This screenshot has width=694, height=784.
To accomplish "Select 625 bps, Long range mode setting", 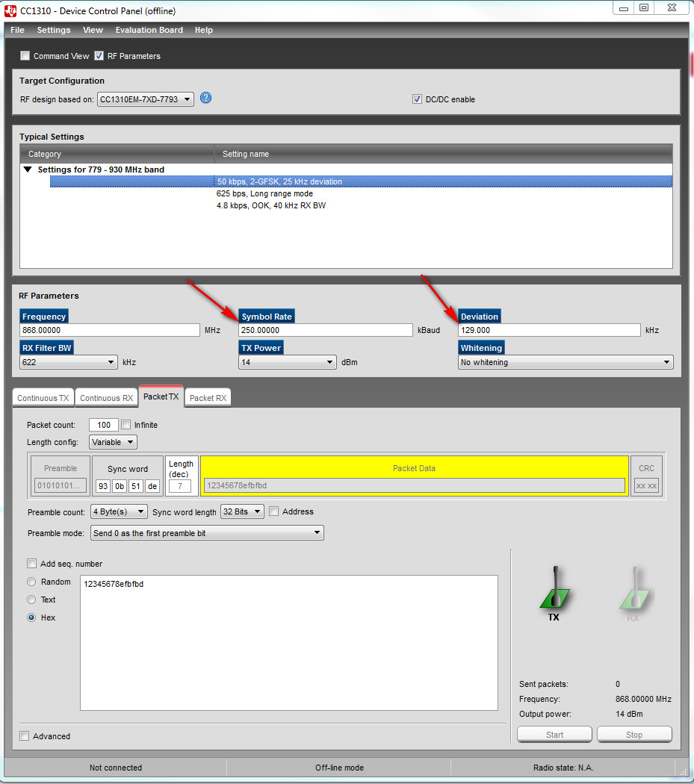I will pos(264,193).
